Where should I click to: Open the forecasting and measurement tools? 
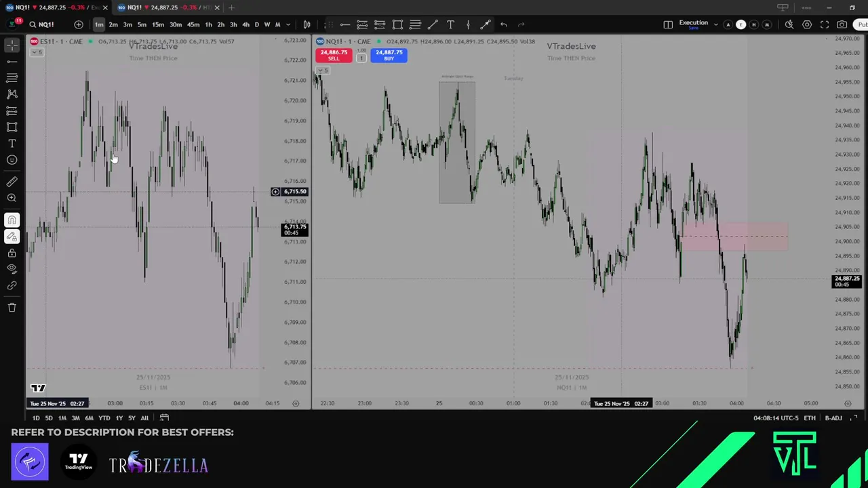tap(12, 110)
